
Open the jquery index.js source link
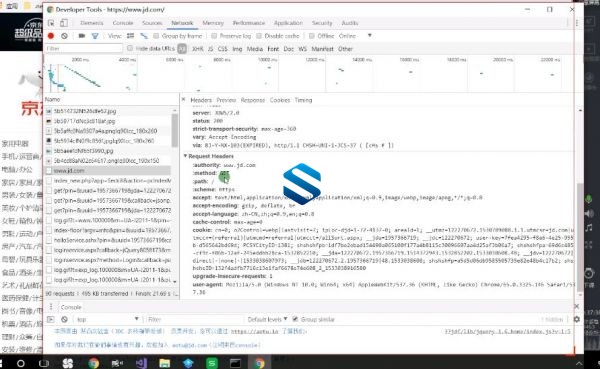tap(507, 331)
